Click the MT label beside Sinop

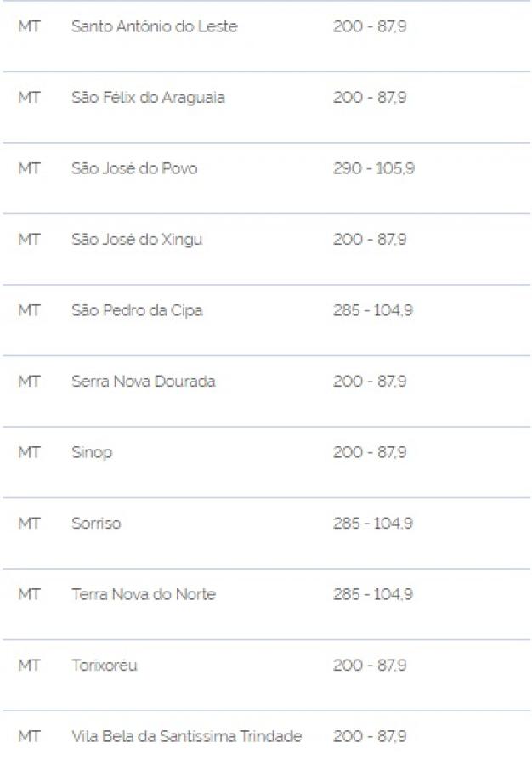tap(29, 452)
